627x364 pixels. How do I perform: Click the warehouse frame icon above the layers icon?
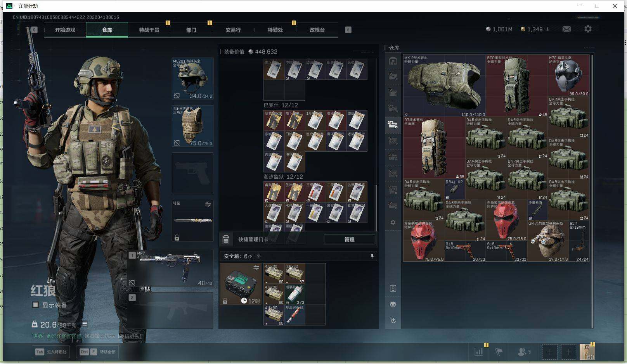tap(393, 288)
